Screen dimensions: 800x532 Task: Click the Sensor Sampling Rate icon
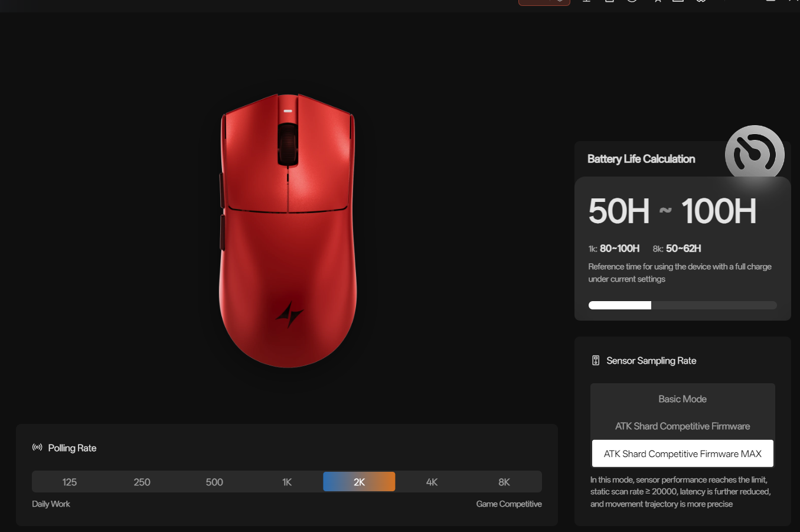tap(596, 360)
